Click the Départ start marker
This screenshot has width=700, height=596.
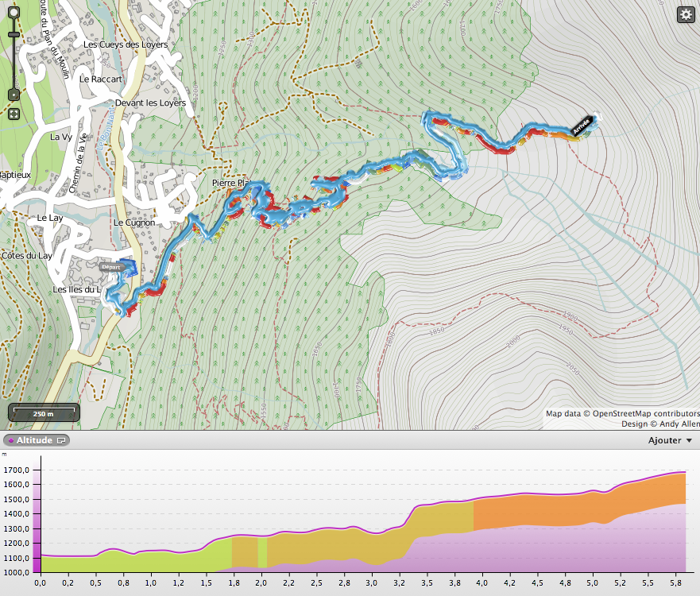point(111,267)
